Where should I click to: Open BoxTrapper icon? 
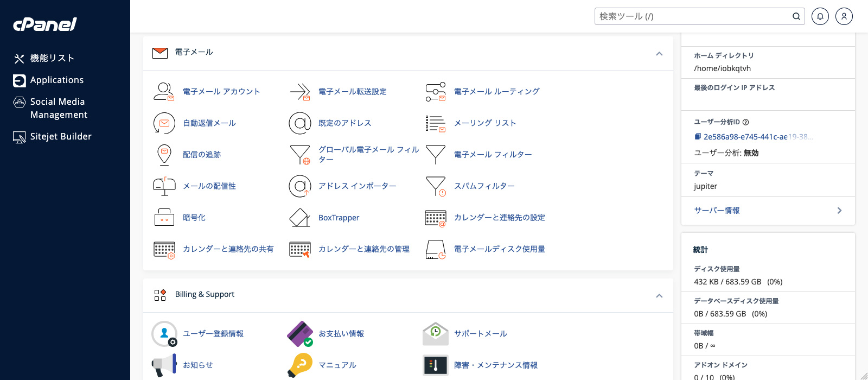point(299,218)
